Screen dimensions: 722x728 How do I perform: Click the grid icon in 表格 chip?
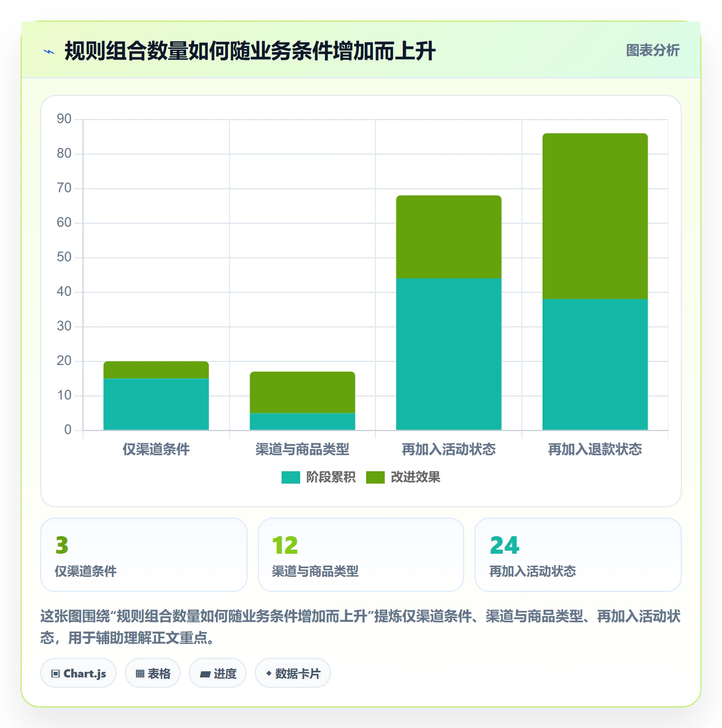140,673
